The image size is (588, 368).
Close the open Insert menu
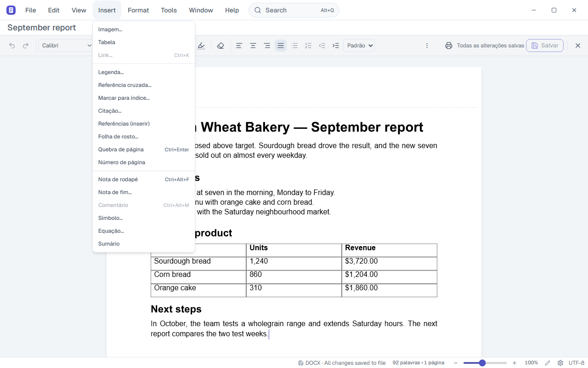point(107,10)
